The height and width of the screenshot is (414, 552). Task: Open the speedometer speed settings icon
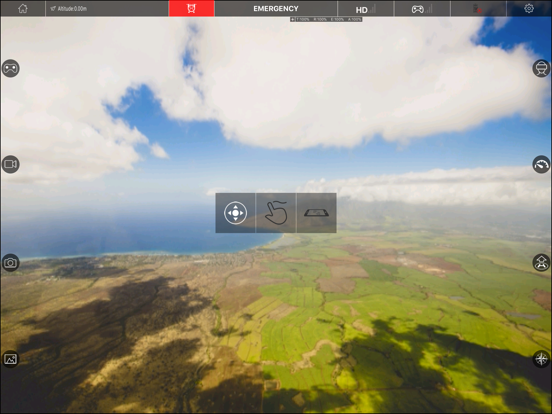[541, 164]
